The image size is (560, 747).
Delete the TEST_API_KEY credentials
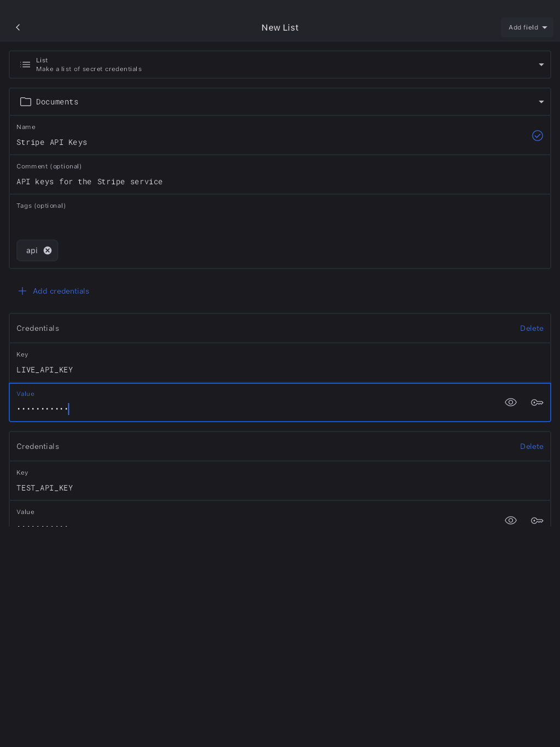531,446
